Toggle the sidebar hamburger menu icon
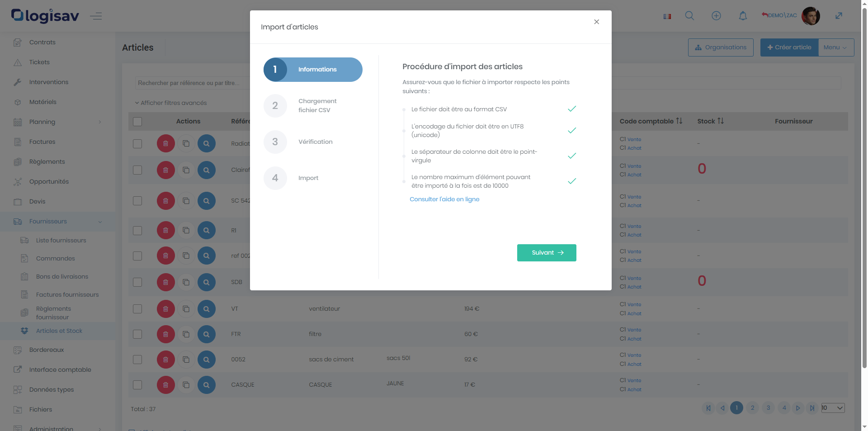The width and height of the screenshot is (868, 431). (x=96, y=16)
